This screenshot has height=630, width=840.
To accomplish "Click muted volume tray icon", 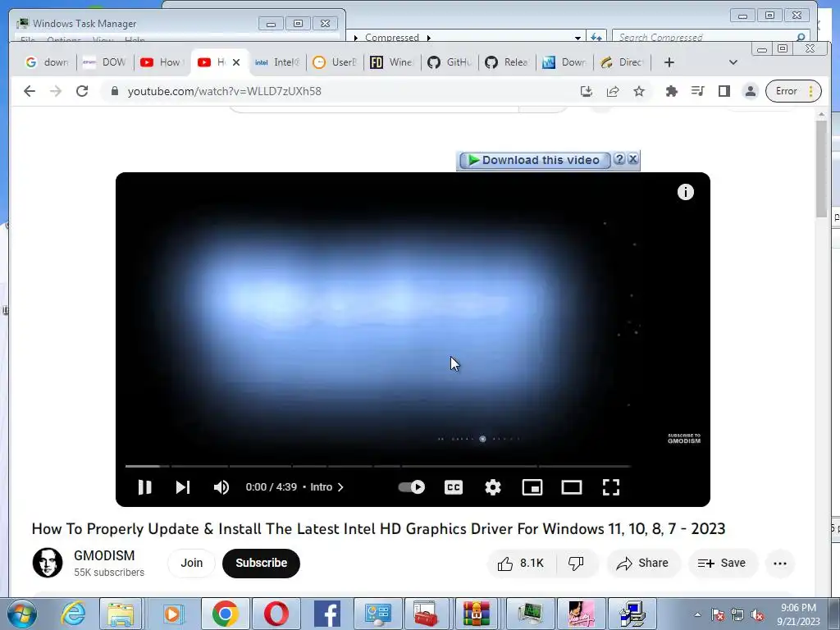I will (757, 615).
